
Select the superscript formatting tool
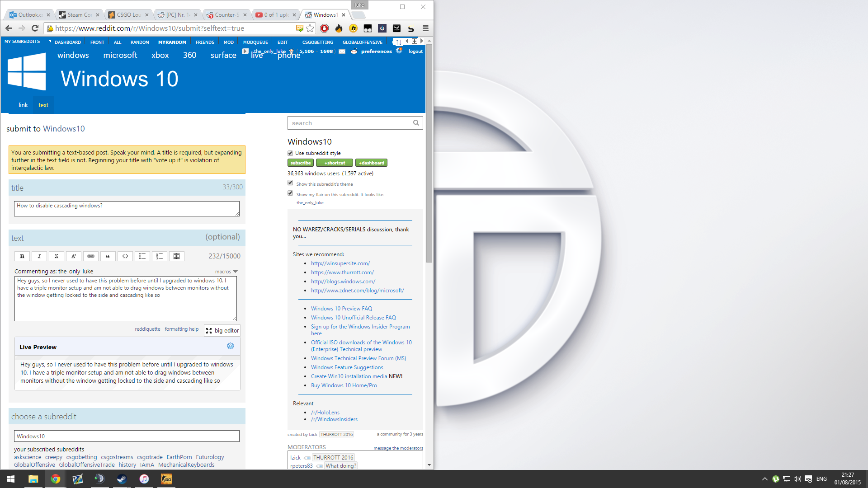click(73, 256)
